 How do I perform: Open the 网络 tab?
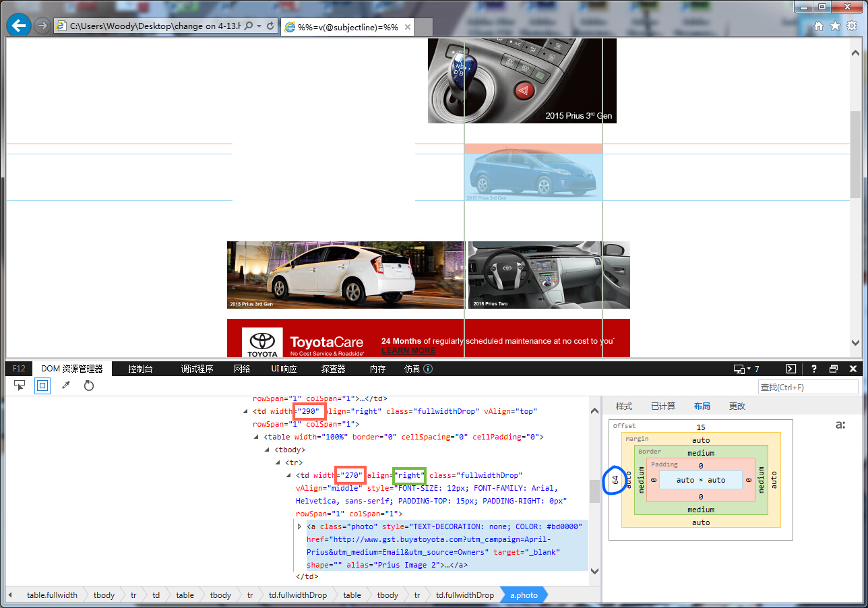242,369
